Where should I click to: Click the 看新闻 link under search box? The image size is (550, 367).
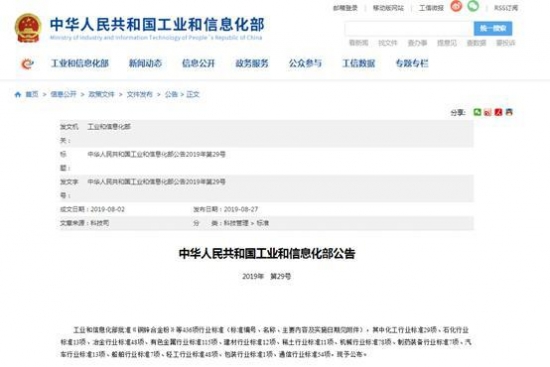(x=358, y=43)
